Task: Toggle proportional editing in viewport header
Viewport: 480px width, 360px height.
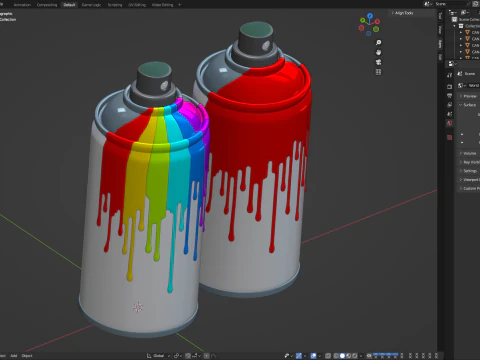Action: pyautogui.click(x=207, y=356)
